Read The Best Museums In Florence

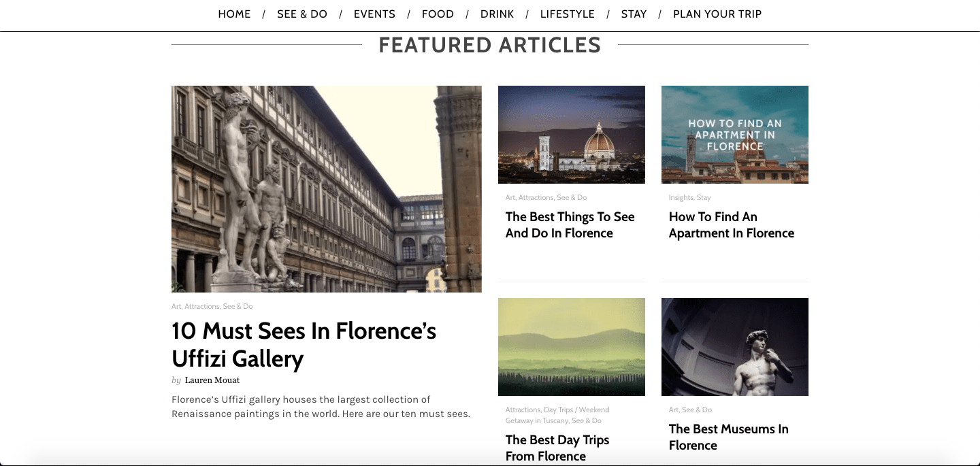point(728,437)
